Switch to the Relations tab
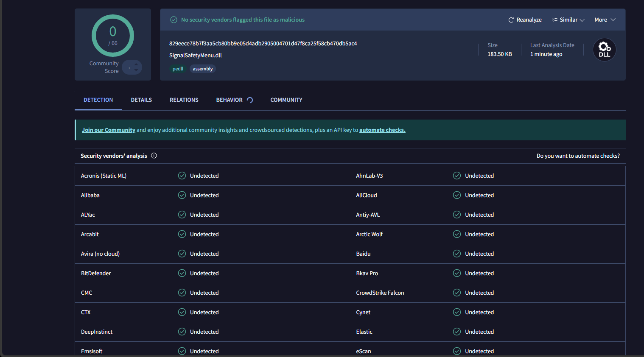The image size is (644, 357). click(x=184, y=100)
